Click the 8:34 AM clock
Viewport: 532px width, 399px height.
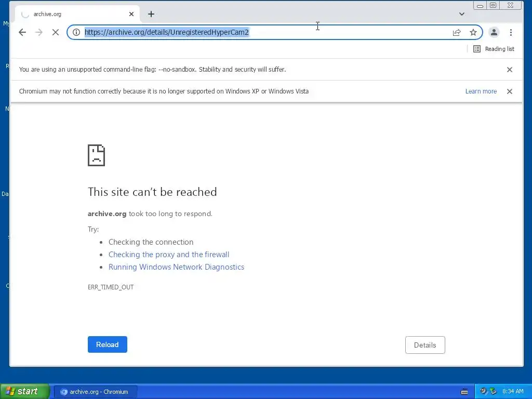(513, 392)
